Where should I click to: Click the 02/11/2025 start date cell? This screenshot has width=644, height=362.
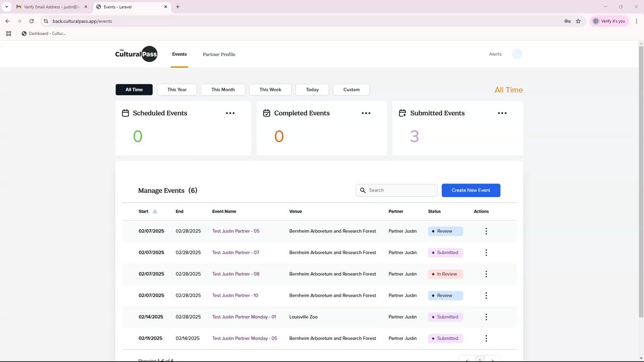150,338
